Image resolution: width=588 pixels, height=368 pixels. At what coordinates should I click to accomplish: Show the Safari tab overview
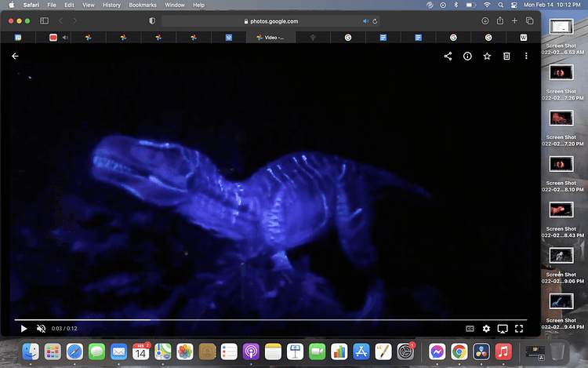tap(529, 21)
